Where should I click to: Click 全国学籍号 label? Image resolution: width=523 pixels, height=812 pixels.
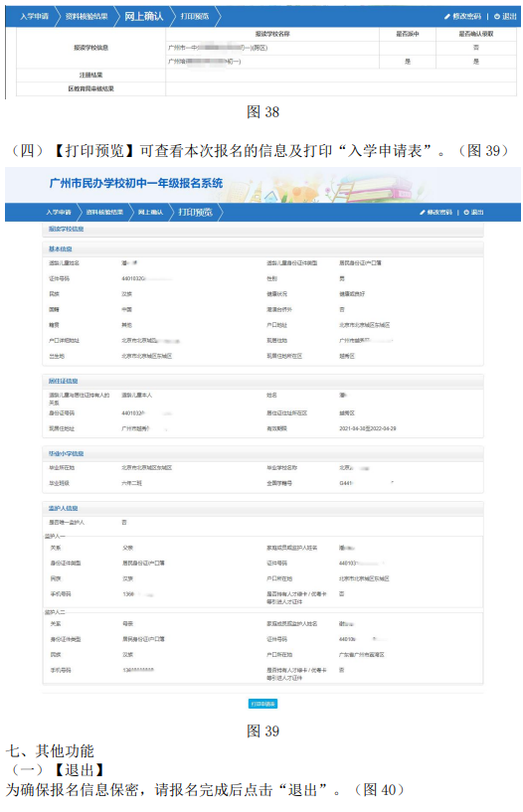pyautogui.click(x=279, y=483)
